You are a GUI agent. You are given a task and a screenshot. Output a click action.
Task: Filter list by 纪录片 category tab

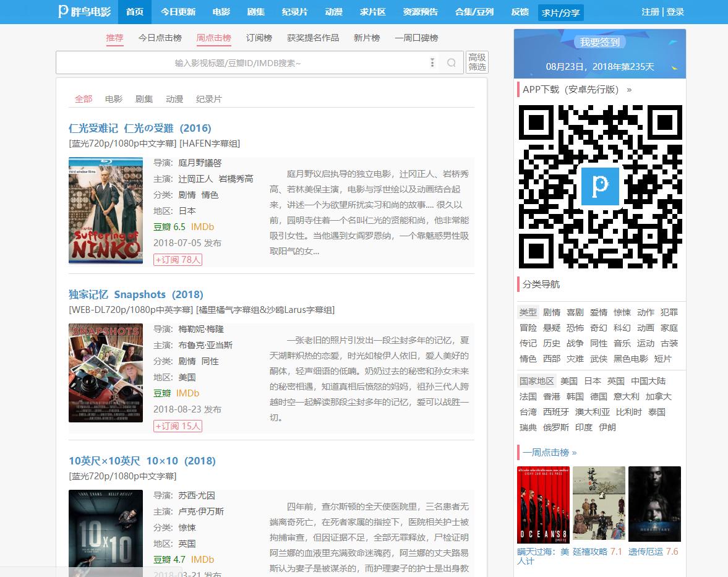(x=209, y=99)
